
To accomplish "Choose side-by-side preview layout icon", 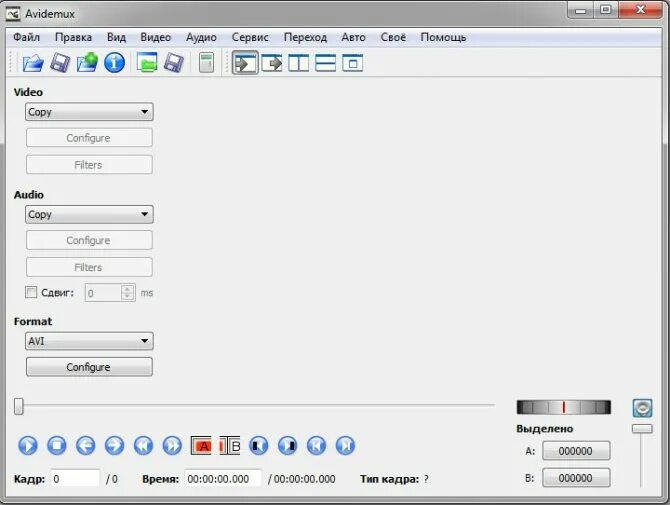I will point(299,63).
